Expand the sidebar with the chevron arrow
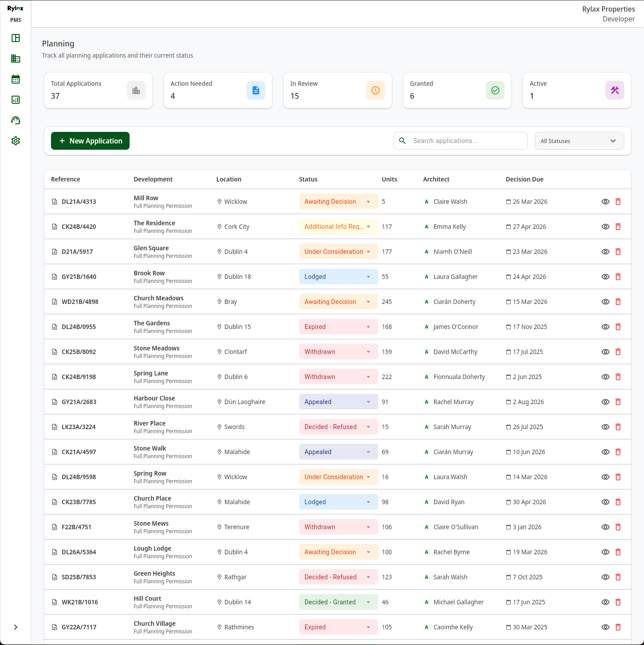Image resolution: width=644 pixels, height=645 pixels. tap(16, 627)
